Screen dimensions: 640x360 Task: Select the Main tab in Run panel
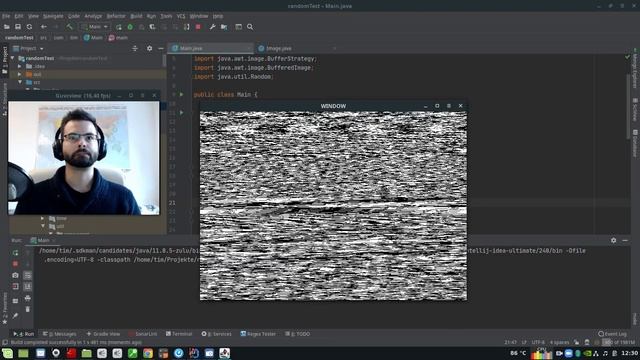[x=41, y=240]
